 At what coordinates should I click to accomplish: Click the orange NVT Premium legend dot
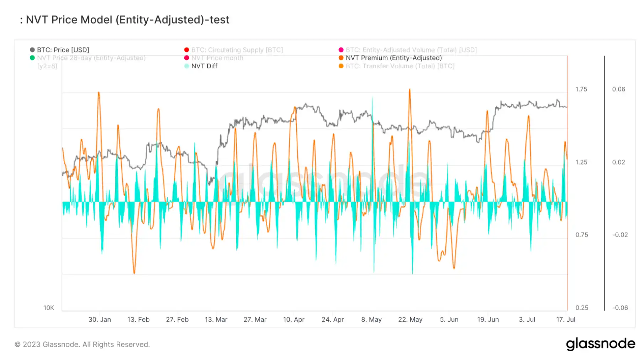341,58
